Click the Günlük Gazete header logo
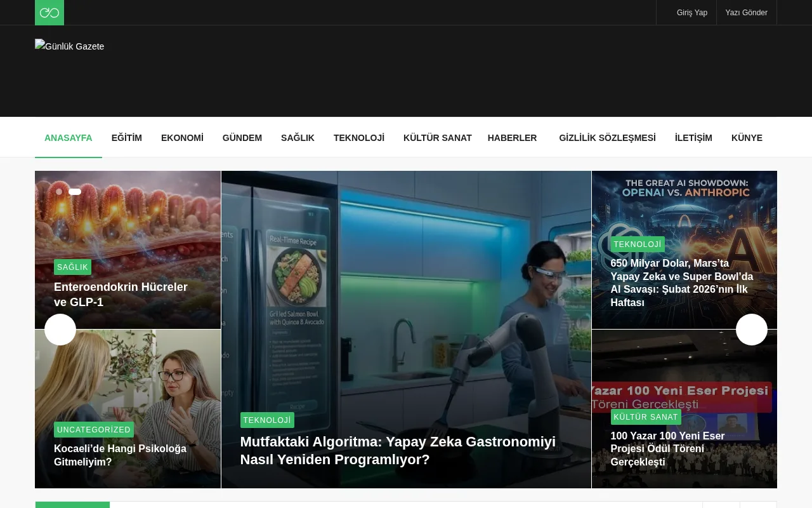The image size is (812, 508). tap(69, 46)
